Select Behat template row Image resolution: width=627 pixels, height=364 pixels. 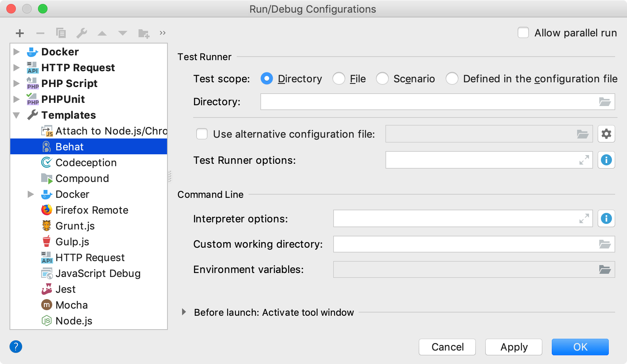click(x=89, y=147)
